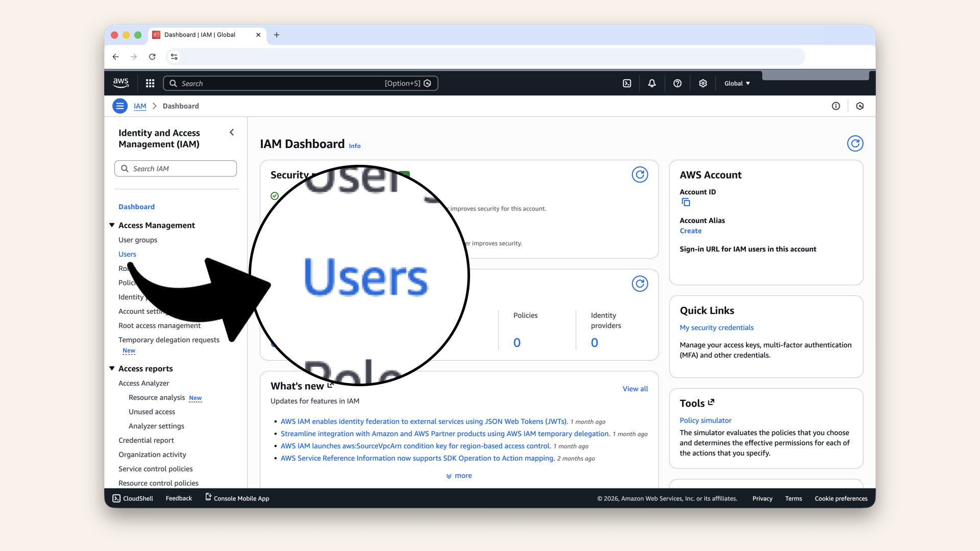The image size is (980, 551).
Task: Collapse the Access Management section
Action: pyautogui.click(x=112, y=225)
